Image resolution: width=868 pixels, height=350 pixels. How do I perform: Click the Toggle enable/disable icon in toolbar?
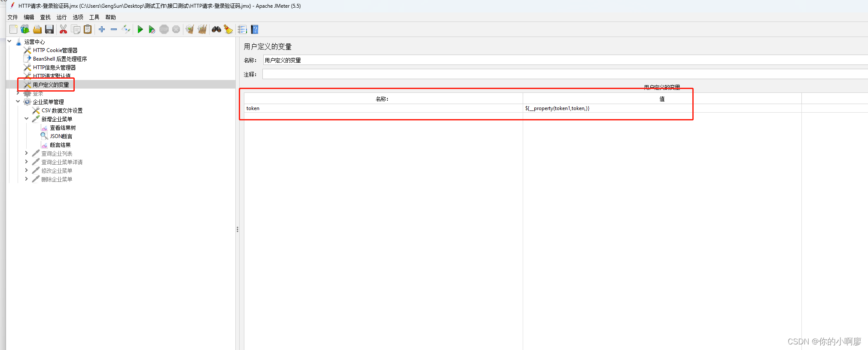click(x=126, y=29)
